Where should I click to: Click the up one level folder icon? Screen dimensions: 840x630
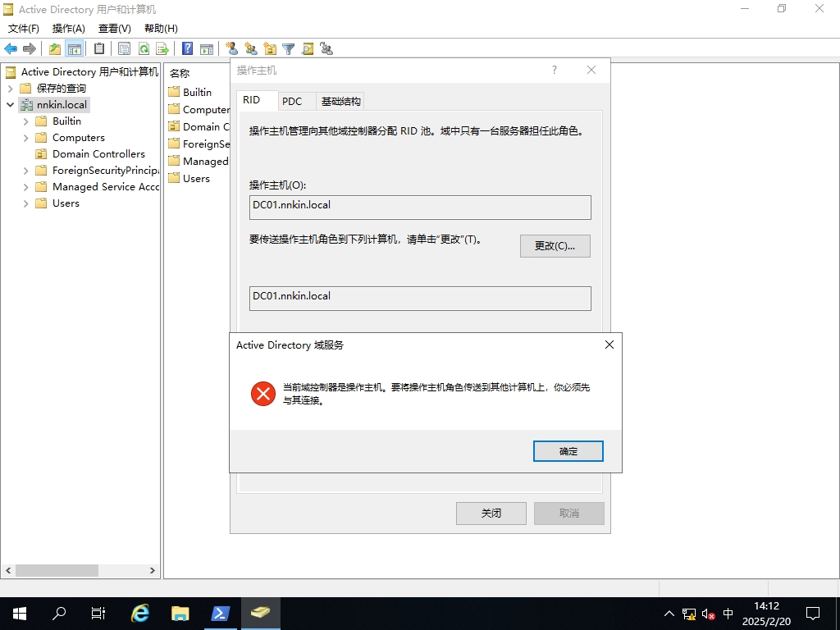55,49
